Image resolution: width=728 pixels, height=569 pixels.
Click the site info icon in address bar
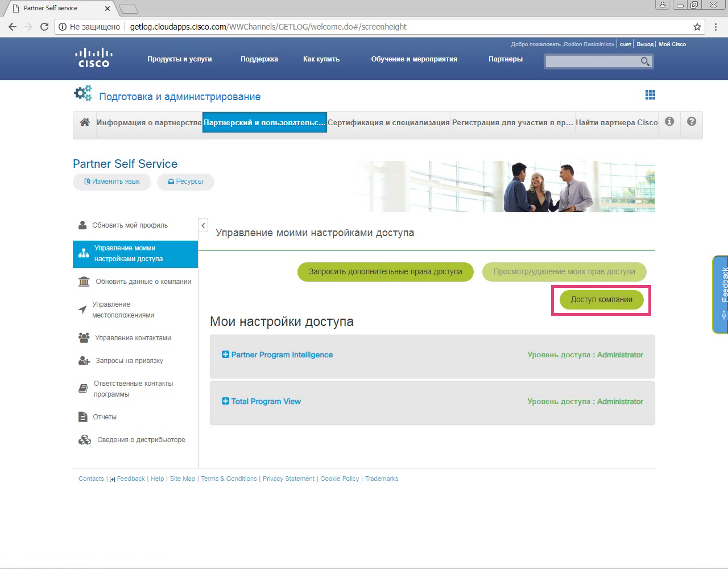click(x=62, y=27)
